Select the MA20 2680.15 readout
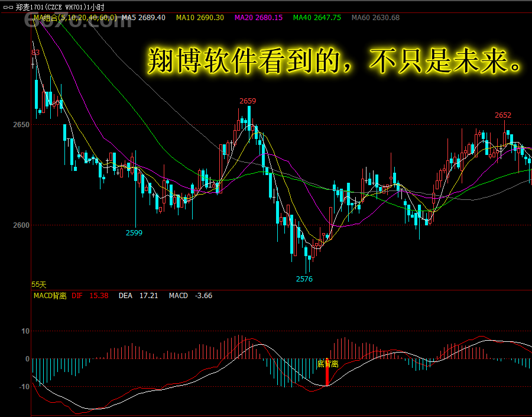Viewport: 532px width, 417px height. click(x=258, y=18)
